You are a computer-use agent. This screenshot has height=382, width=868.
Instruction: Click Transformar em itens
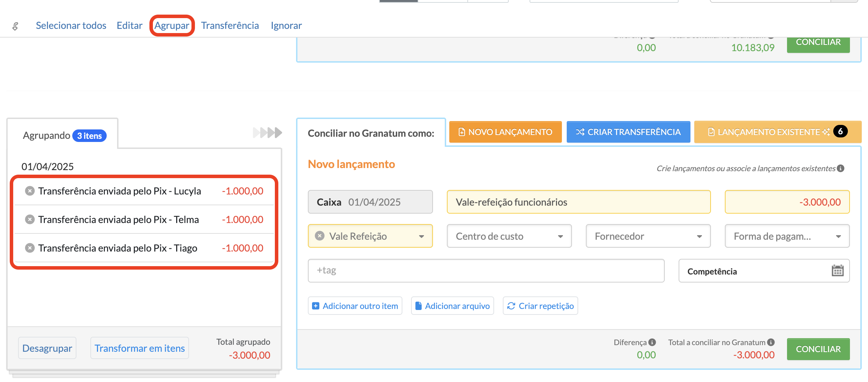[139, 348]
